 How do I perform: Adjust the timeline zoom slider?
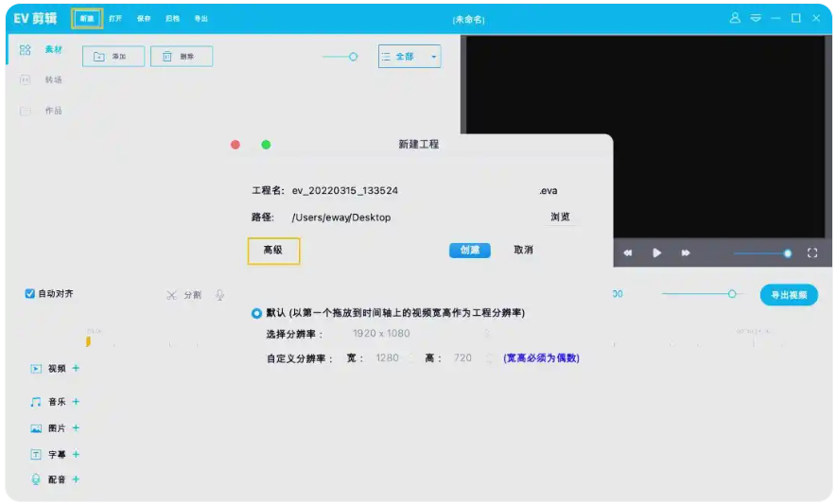click(732, 294)
